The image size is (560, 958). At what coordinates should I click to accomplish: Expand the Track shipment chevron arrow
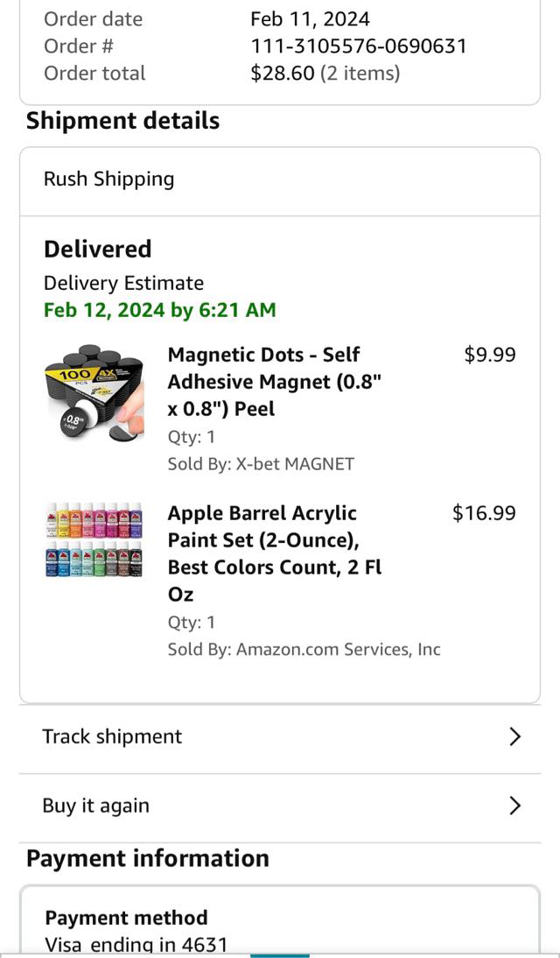click(514, 736)
